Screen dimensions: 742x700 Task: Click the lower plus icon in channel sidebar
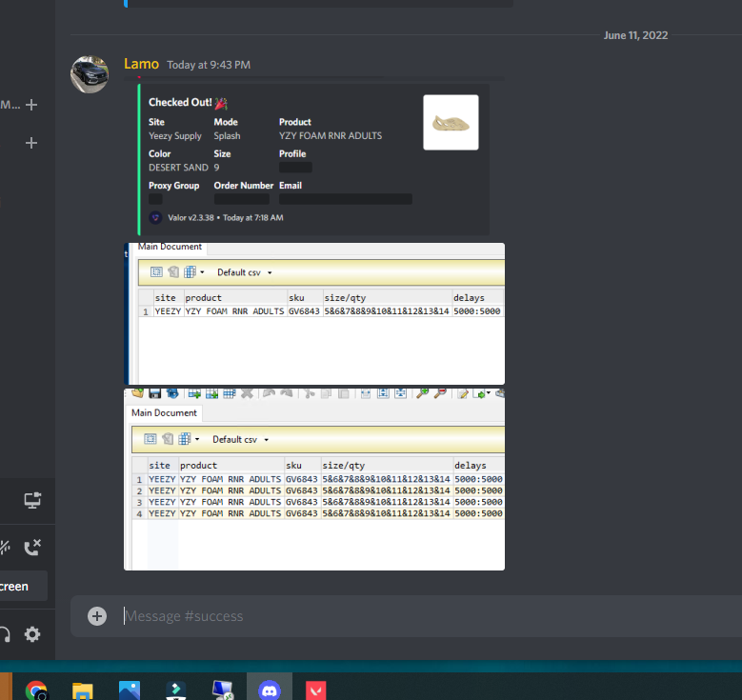click(x=31, y=143)
